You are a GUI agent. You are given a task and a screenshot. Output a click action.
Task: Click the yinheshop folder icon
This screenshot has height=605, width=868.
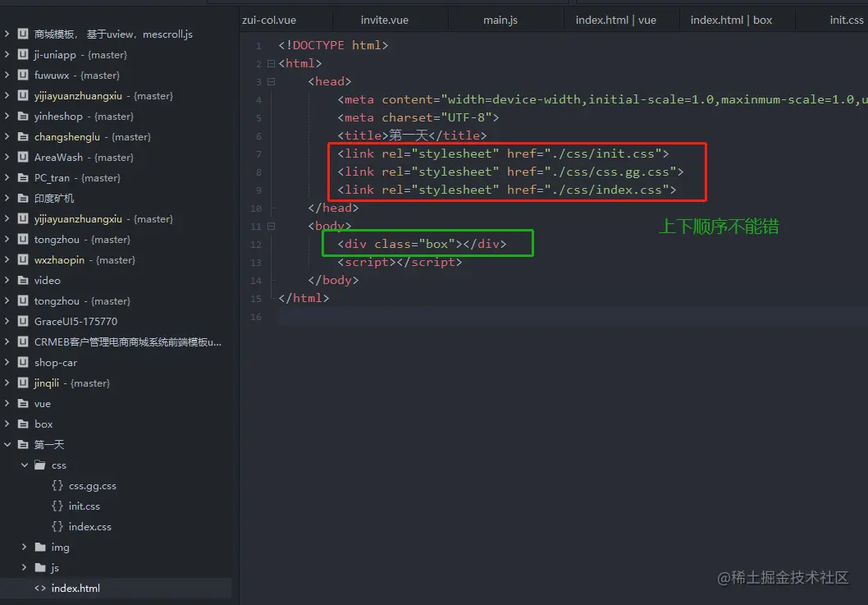23,116
